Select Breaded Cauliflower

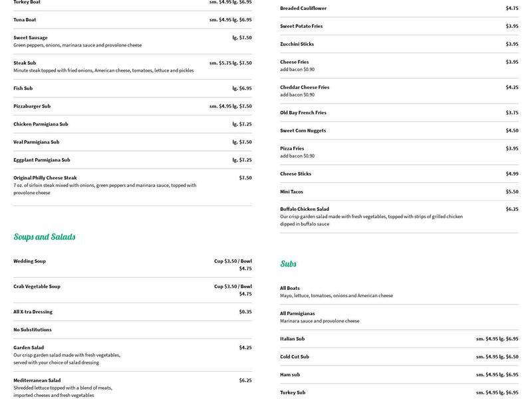(x=303, y=9)
